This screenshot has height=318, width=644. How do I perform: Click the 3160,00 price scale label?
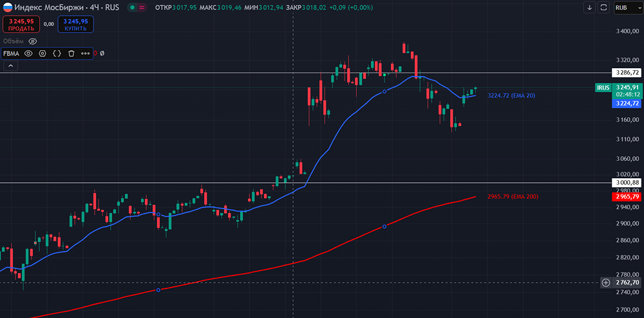629,120
